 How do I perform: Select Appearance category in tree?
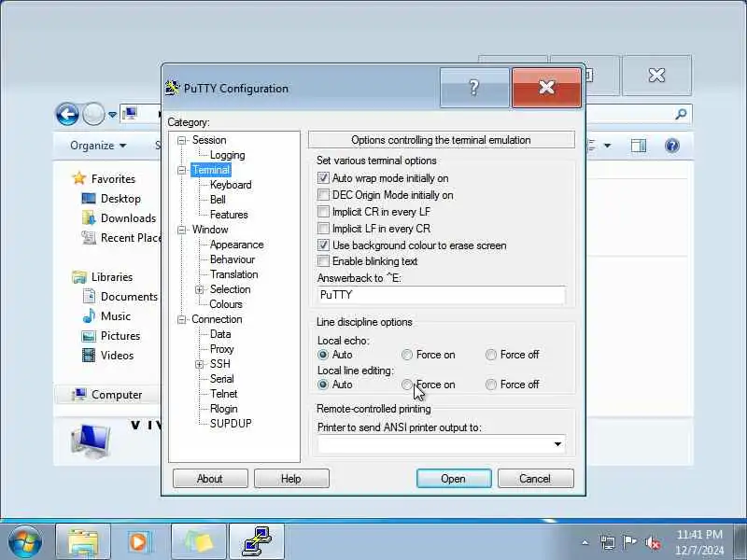tap(237, 245)
